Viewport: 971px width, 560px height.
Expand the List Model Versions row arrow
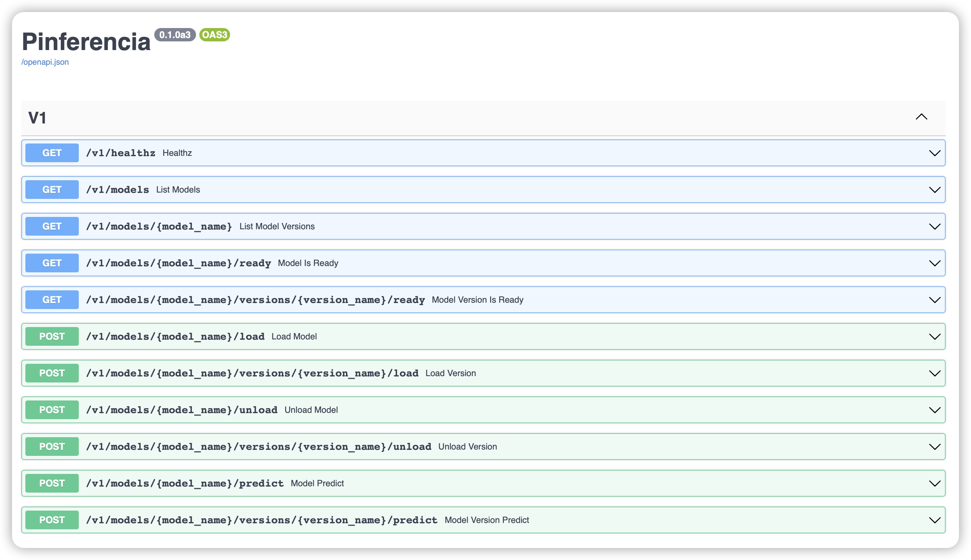tap(935, 227)
